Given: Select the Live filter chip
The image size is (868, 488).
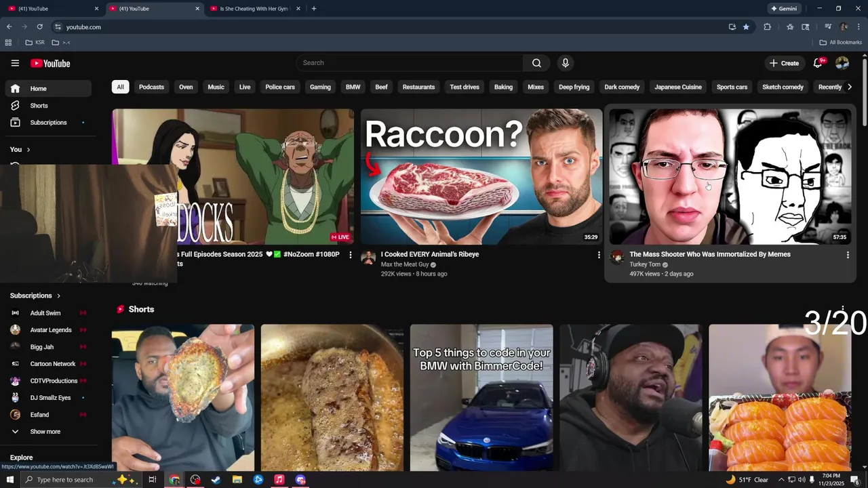Looking at the screenshot, I should pyautogui.click(x=245, y=87).
